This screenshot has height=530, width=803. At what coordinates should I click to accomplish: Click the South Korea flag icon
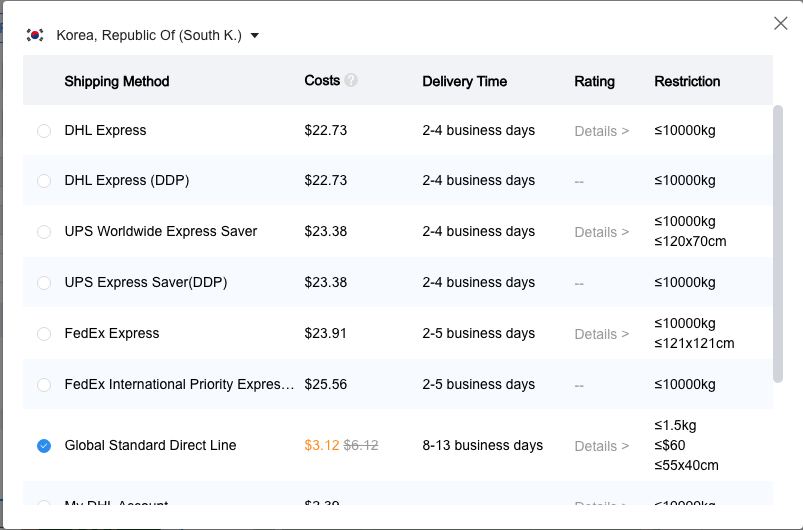[35, 35]
